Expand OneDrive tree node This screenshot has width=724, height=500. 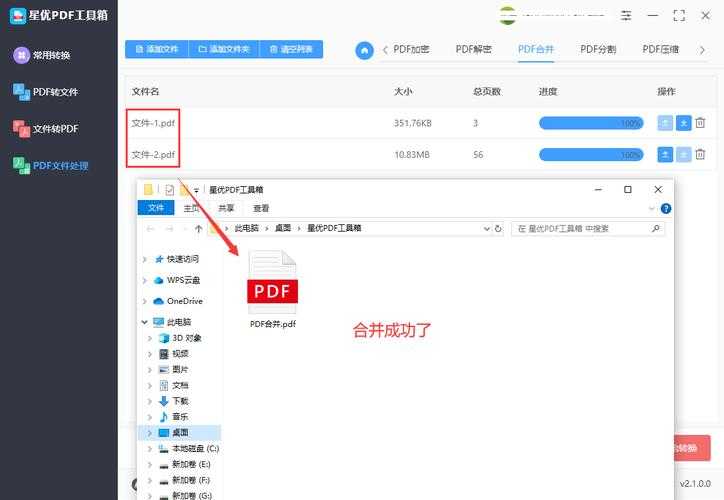click(145, 301)
